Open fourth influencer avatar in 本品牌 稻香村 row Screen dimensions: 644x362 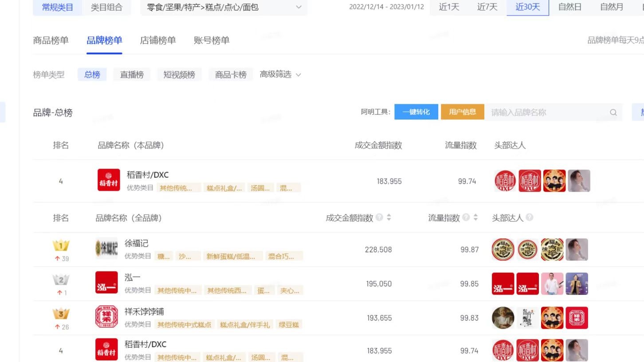[579, 181]
